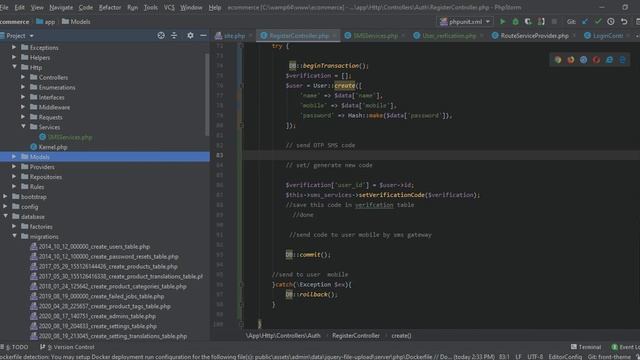Viewport: 640px width, 360px height.
Task: Close the RegisterController.php tab
Action: (335, 36)
